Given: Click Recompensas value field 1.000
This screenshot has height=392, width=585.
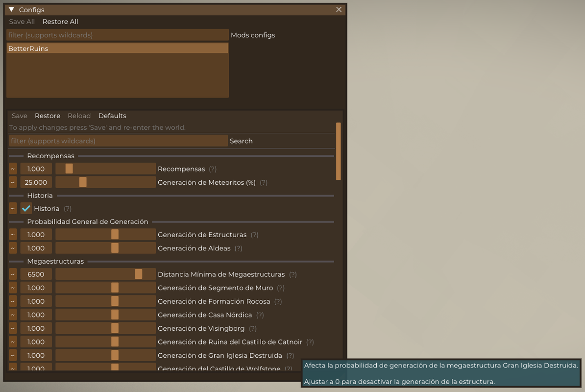Looking at the screenshot, I should pyautogui.click(x=36, y=169).
